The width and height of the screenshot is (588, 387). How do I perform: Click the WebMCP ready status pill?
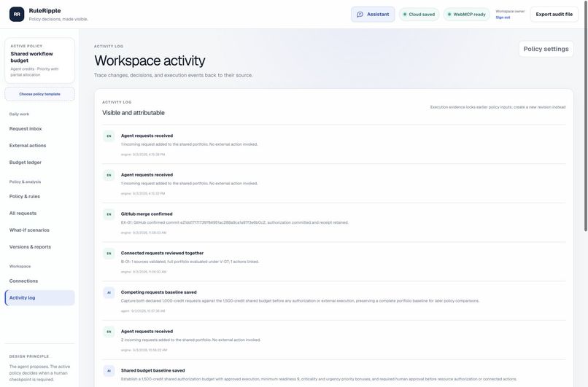pos(466,15)
